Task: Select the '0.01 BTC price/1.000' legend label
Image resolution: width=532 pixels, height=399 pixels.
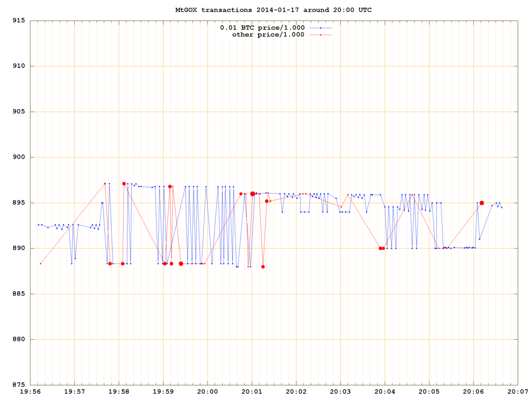Action: (262, 27)
